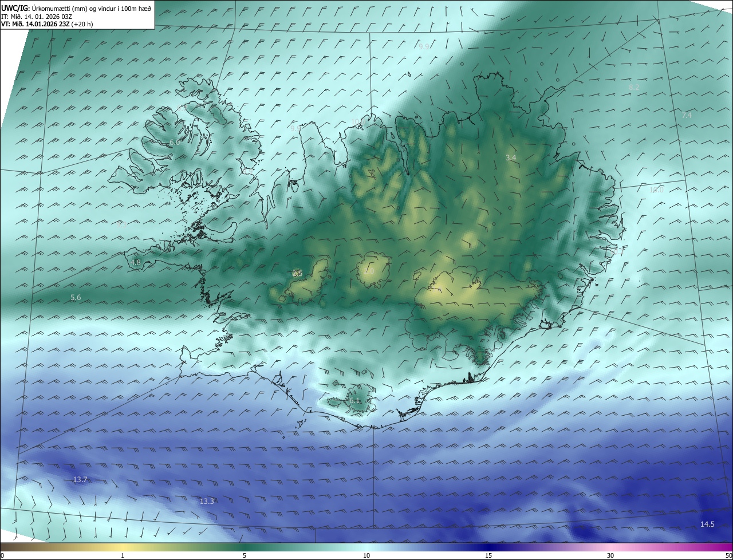733x560 pixels.
Task: Click the valid time line "VT: Mið. 14.01.2026 23Z (+20 h)"
Action: point(48,24)
